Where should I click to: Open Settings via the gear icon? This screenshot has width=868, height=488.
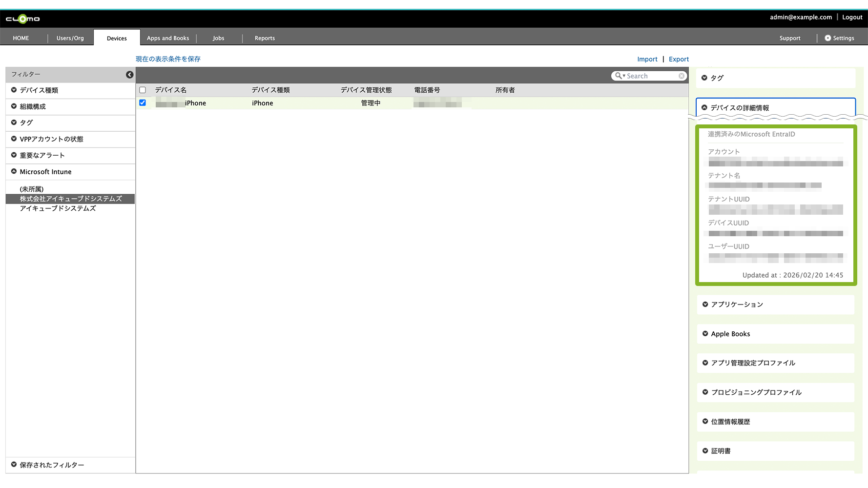click(x=827, y=38)
